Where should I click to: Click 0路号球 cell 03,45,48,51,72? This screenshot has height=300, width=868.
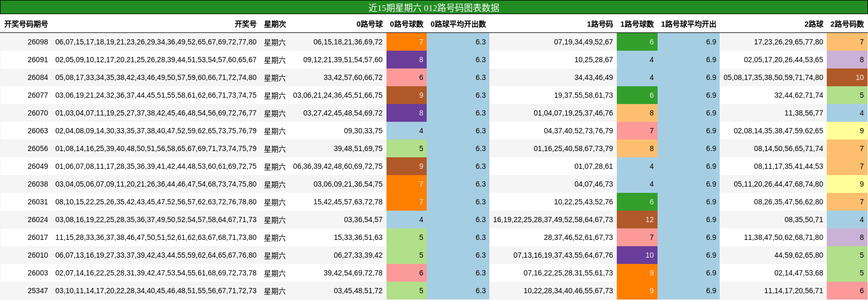358,291
